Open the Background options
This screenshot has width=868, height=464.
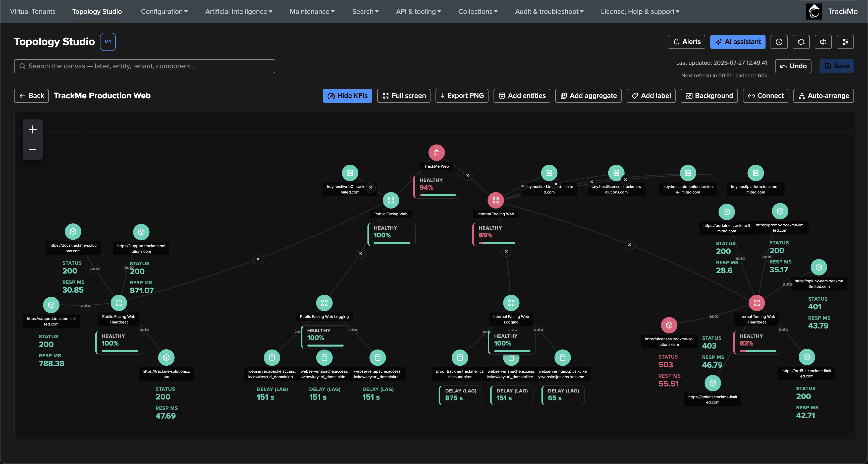pos(709,96)
